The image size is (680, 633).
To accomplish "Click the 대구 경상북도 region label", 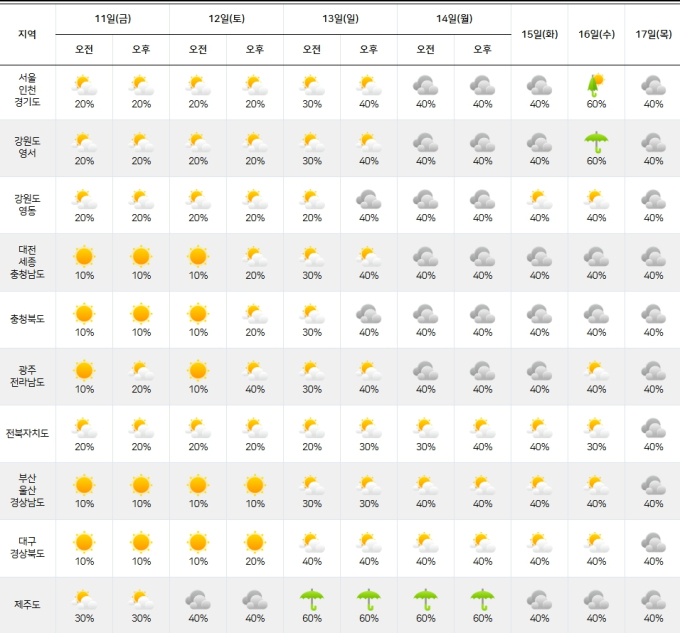I will tap(27, 547).
